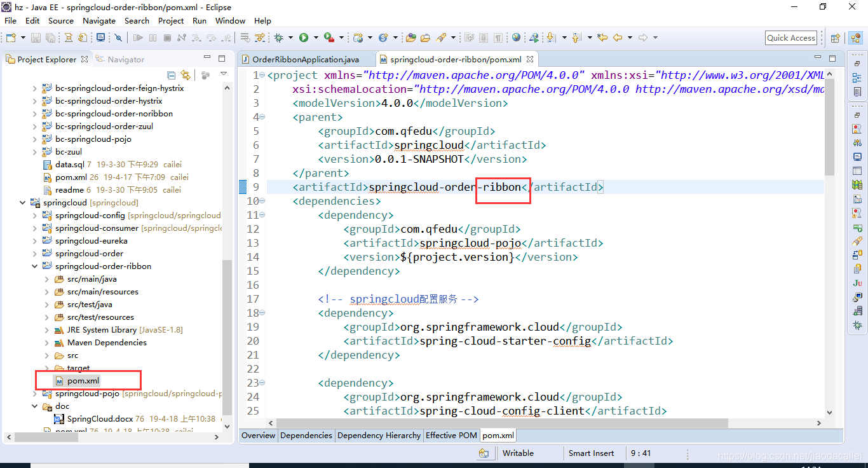Collapse the springcloud [springcloud] project
The width and height of the screenshot is (868, 468).
click(x=22, y=203)
